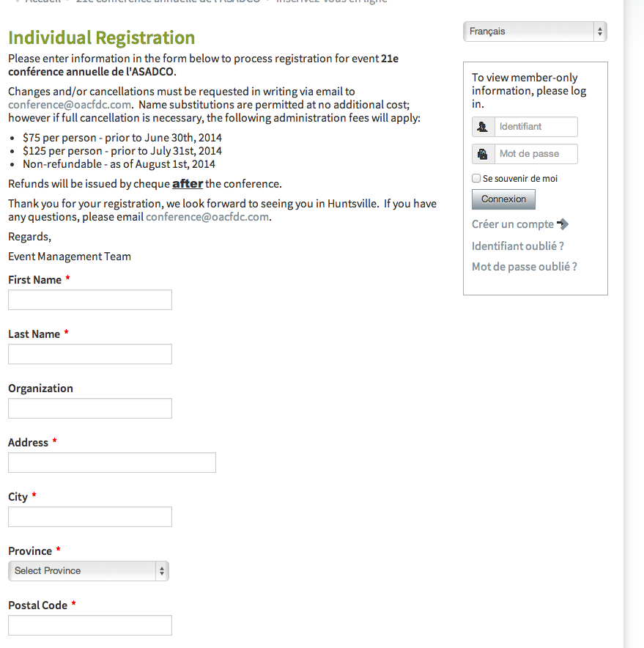This screenshot has width=644, height=648.
Task: Click the padlock icon beside password field
Action: coord(483,154)
